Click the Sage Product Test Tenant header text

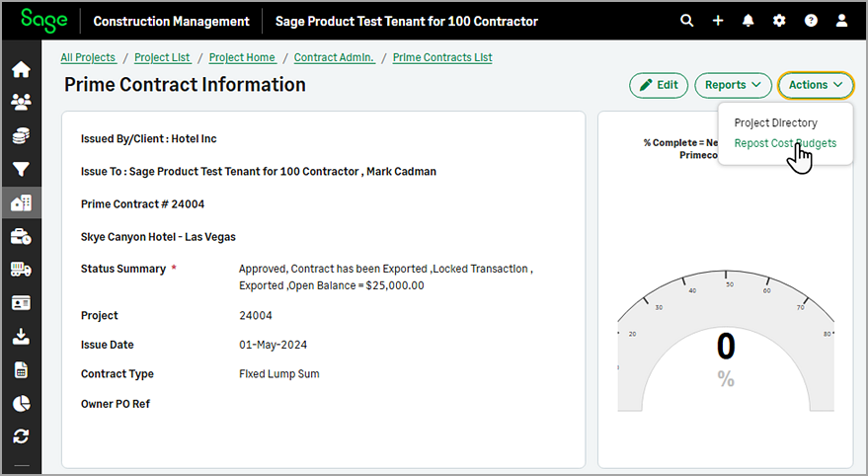click(406, 21)
